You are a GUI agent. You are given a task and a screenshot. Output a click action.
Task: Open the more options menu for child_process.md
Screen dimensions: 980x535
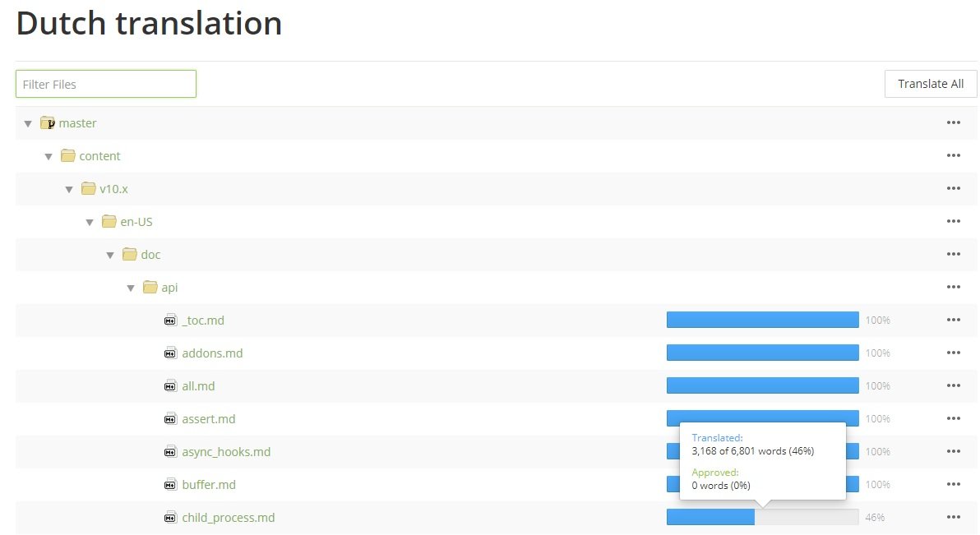(953, 518)
